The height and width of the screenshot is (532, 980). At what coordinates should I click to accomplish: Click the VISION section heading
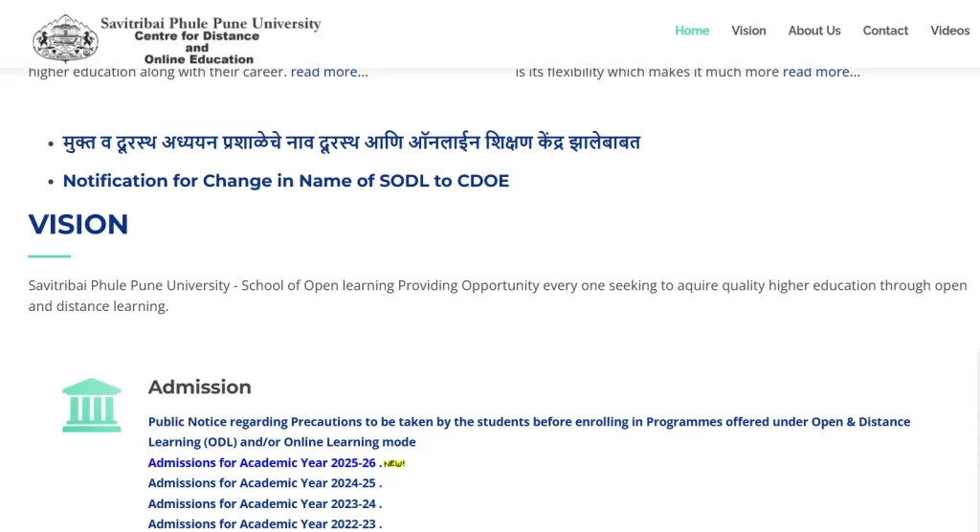point(78,225)
